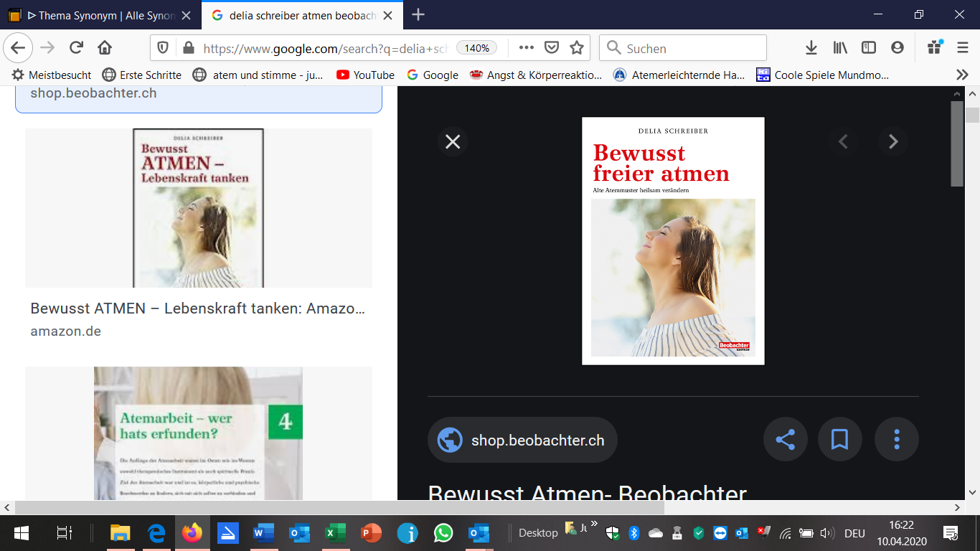This screenshot has height=551, width=980.
Task: Visit shop.beobachter.ch source button
Action: (x=522, y=440)
